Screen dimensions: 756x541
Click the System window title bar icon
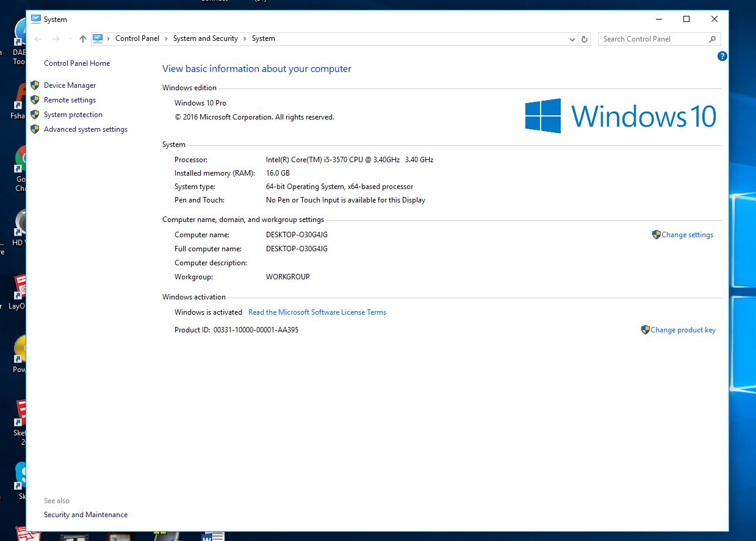coord(36,19)
